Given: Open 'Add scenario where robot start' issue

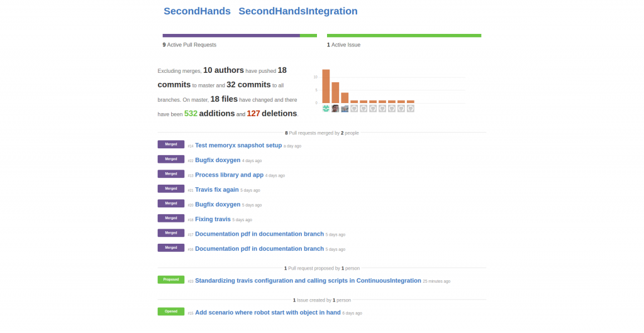Looking at the screenshot, I should point(268,312).
